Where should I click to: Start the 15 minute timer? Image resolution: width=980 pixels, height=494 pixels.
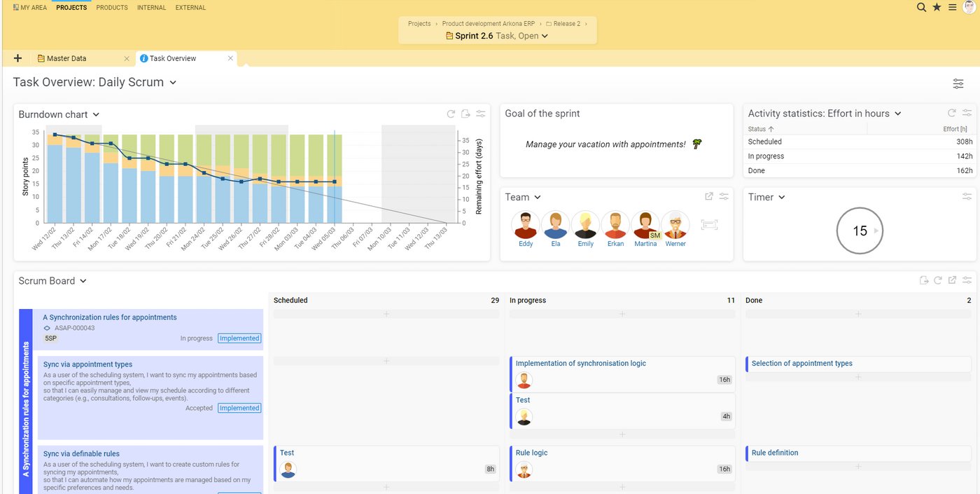pyautogui.click(x=876, y=231)
